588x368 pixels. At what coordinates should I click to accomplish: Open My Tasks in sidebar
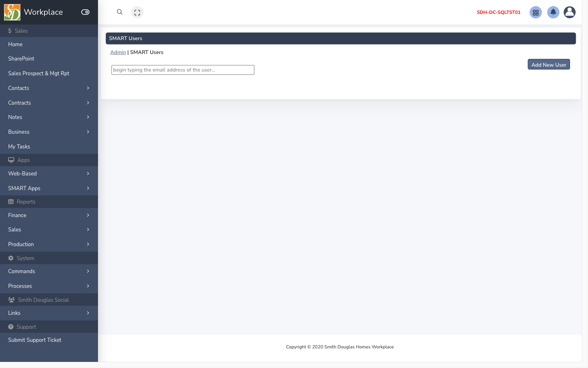point(49,146)
